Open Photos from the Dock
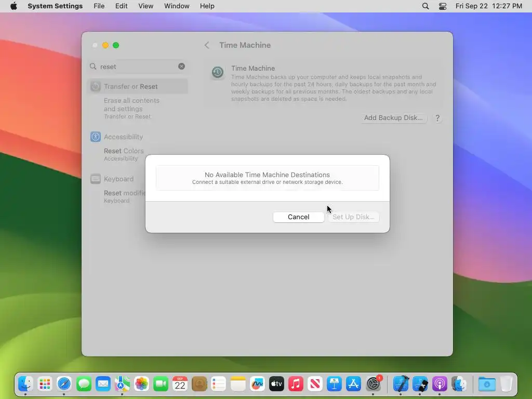 (141, 384)
